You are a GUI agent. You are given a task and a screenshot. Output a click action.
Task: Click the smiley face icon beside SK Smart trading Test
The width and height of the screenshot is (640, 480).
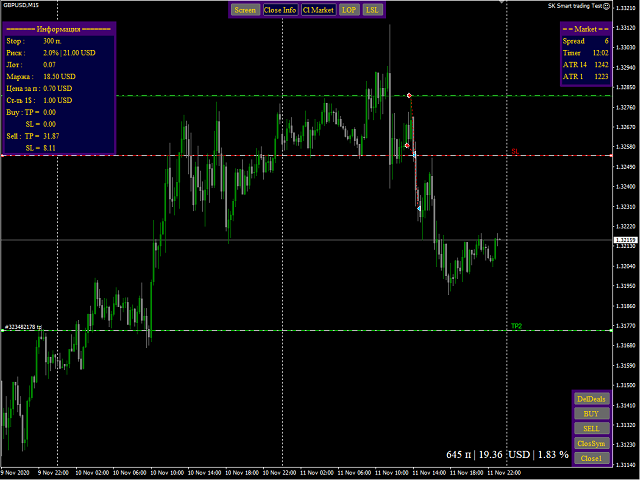coord(607,6)
